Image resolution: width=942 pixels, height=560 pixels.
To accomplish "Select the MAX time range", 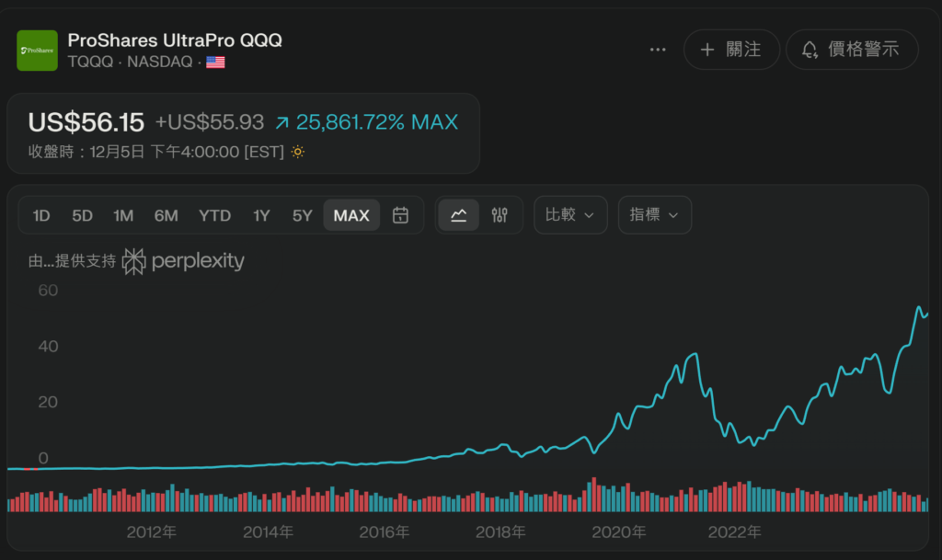I will point(351,215).
